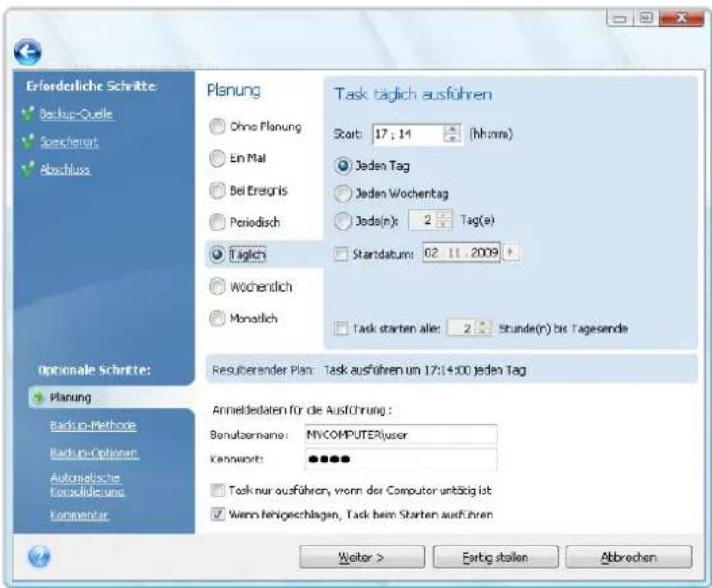The width and height of the screenshot is (712, 588).
Task: Select Jede(n) x Tag(e) radio
Action: pyautogui.click(x=342, y=221)
